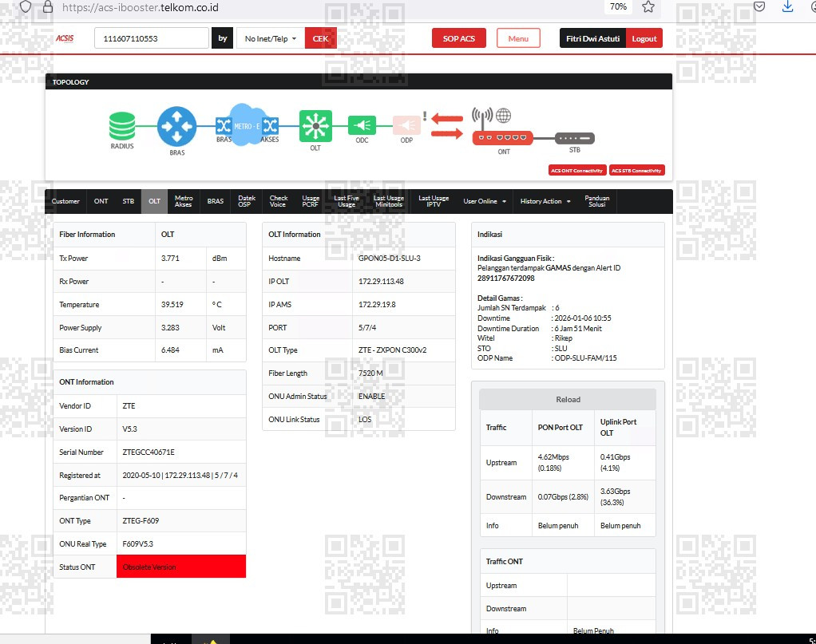Switch to the STB tab
This screenshot has width=816, height=644.
pos(129,201)
